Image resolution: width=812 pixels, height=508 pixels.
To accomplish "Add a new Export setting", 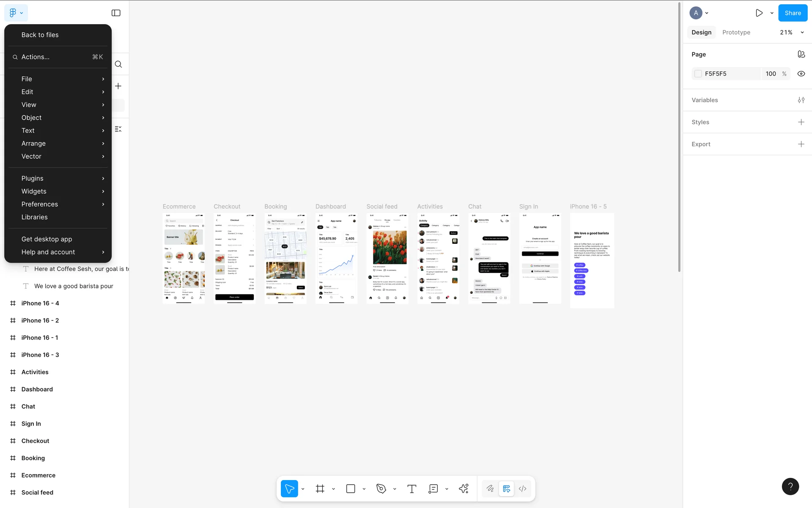I will tap(801, 144).
